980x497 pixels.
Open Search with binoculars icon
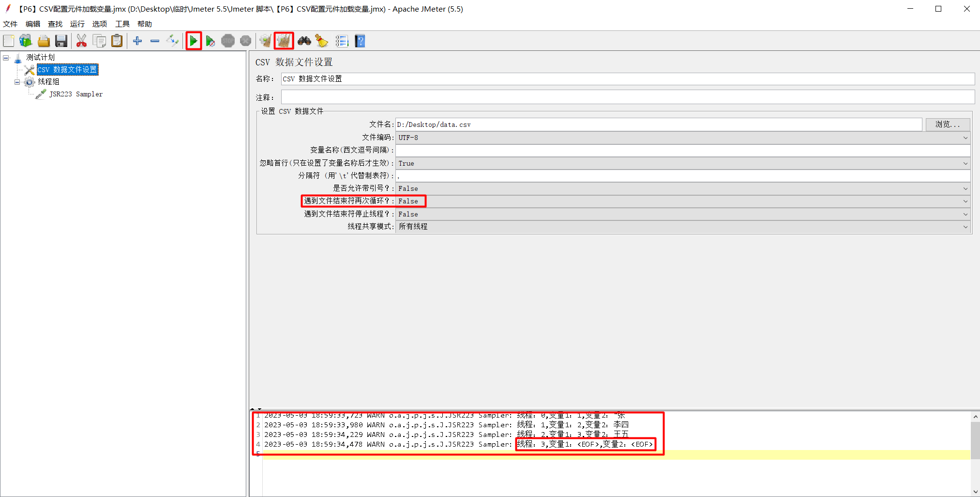click(x=304, y=41)
